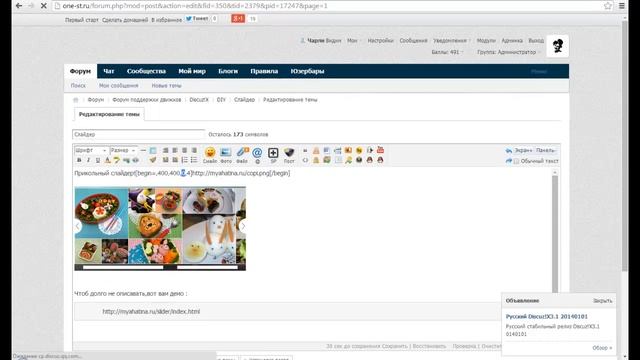Expand the Группа: Администратор dropdown
The height and width of the screenshot is (360, 640).
pos(509,52)
